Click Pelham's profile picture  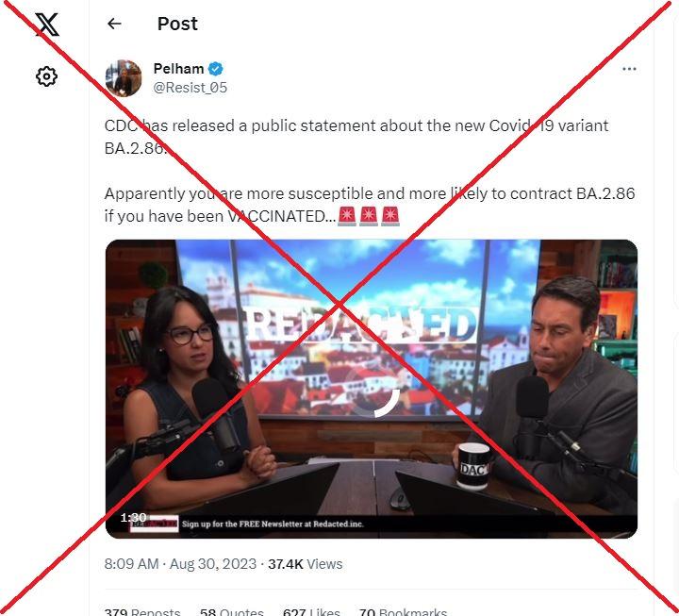pos(124,78)
